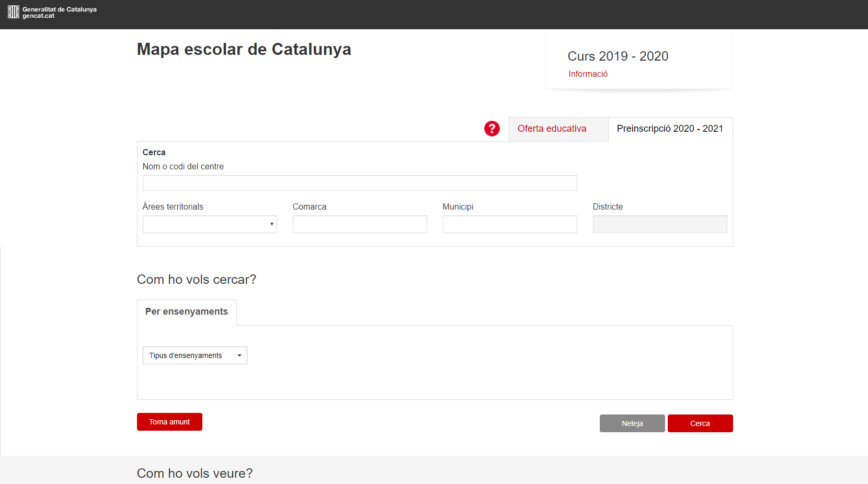
Task: Click the greyed-out Districte field
Action: point(659,224)
